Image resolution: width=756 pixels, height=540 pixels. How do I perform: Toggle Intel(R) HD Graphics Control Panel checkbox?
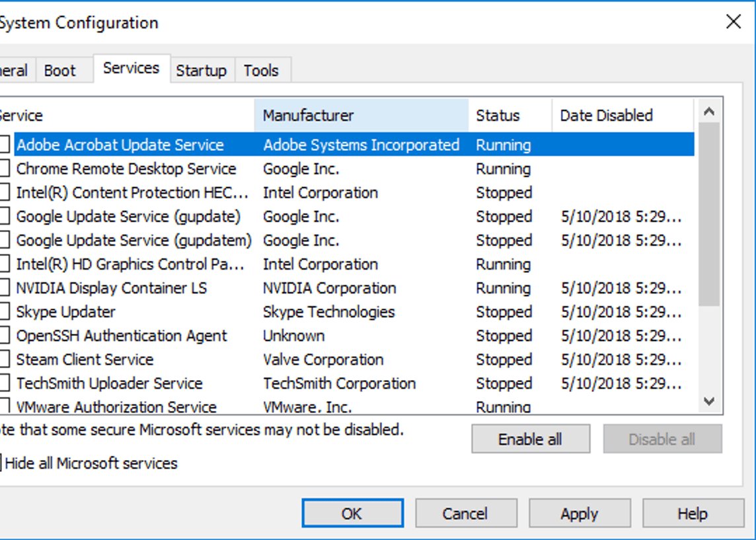click(4, 264)
